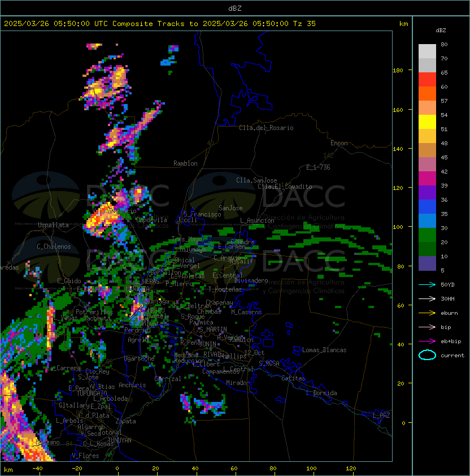This screenshot has height=476, width=470.
Task: Click the 'Ramblon' map label
Action: [x=185, y=163]
